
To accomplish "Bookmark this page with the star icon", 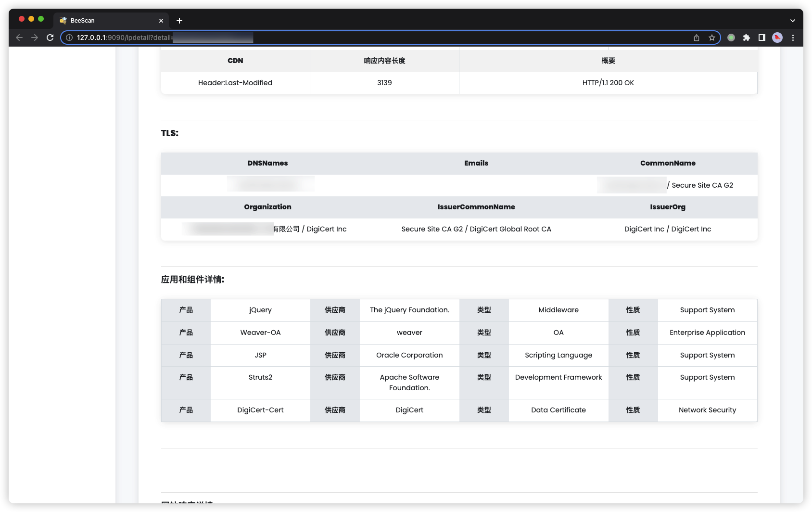I will click(712, 38).
